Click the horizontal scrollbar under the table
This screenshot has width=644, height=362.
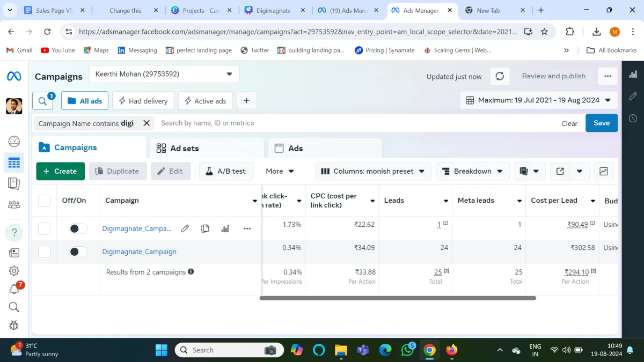(x=398, y=298)
